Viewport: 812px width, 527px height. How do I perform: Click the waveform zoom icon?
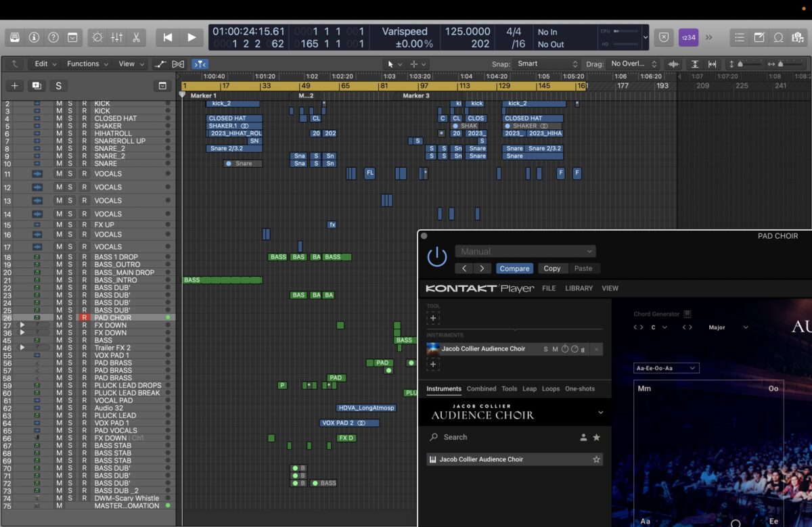point(673,64)
